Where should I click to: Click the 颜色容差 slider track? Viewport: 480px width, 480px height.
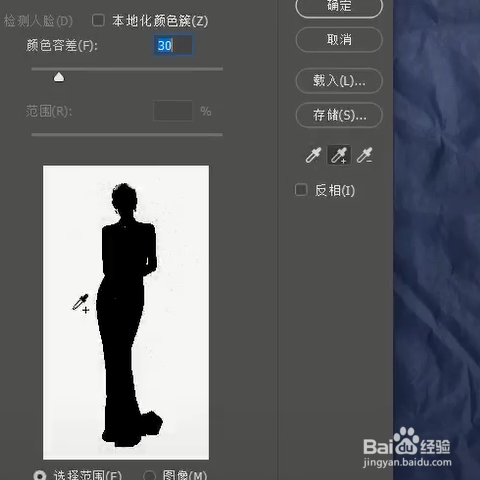coord(127,69)
